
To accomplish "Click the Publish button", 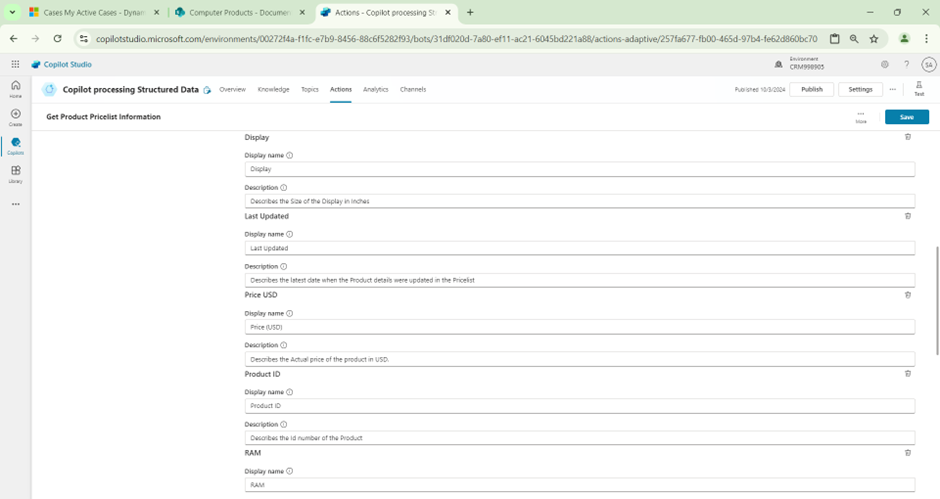I will (811, 89).
